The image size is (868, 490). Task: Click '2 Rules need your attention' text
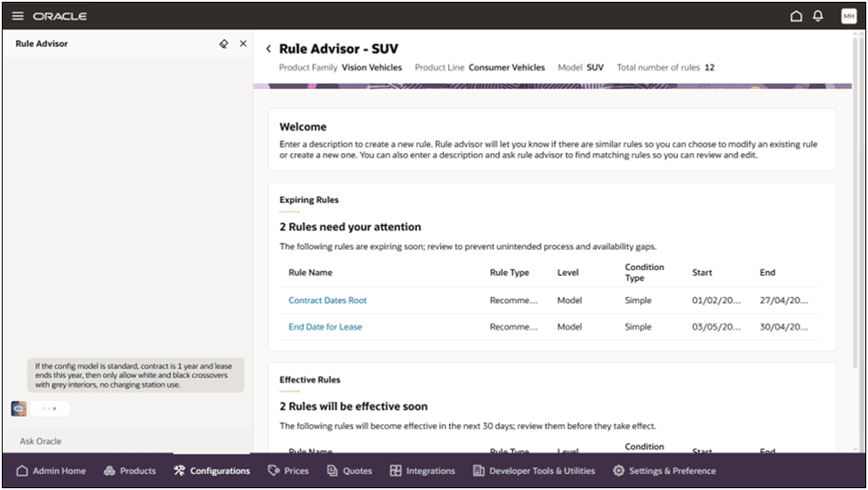(x=350, y=227)
